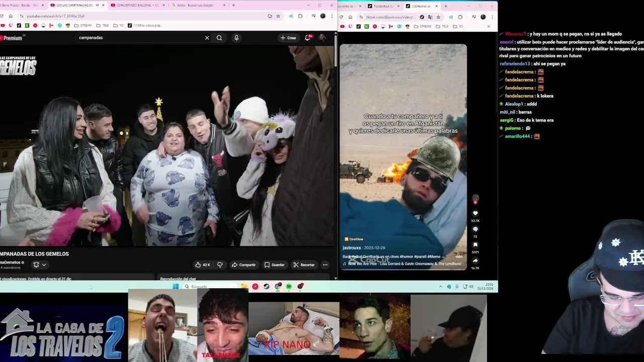644x362 pixels.
Task: Open the three-dot more actions menu under video
Action: click(325, 265)
